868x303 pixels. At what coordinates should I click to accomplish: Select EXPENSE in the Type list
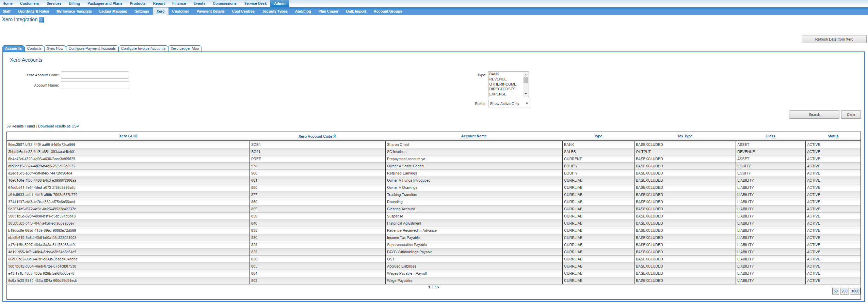(498, 94)
